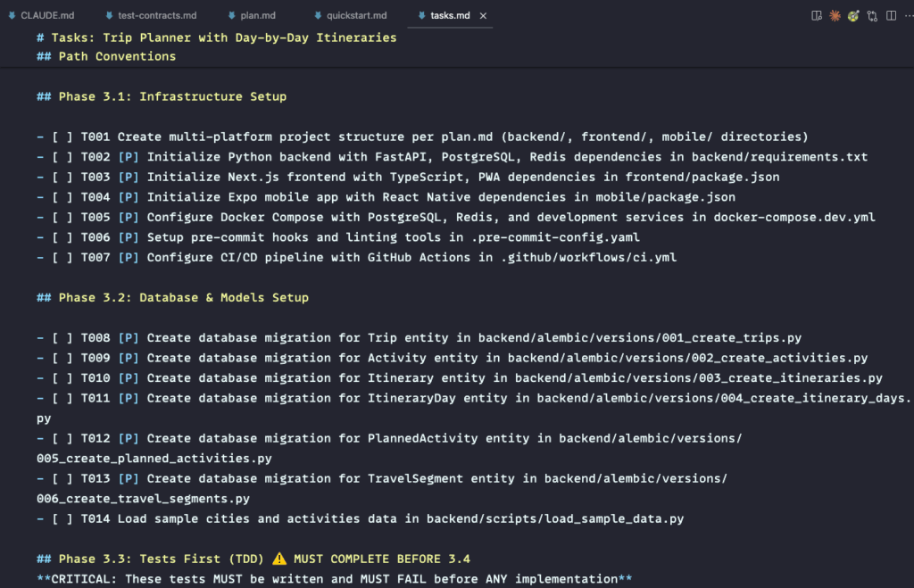The image size is (914, 588).
Task: Open changes using the compare arrows icon
Action: pyautogui.click(x=871, y=16)
